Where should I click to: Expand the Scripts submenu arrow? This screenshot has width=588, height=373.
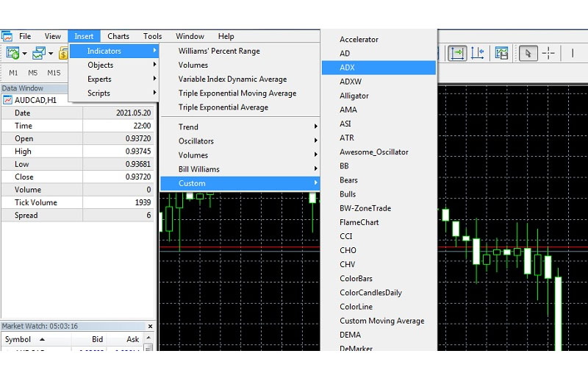(x=154, y=92)
